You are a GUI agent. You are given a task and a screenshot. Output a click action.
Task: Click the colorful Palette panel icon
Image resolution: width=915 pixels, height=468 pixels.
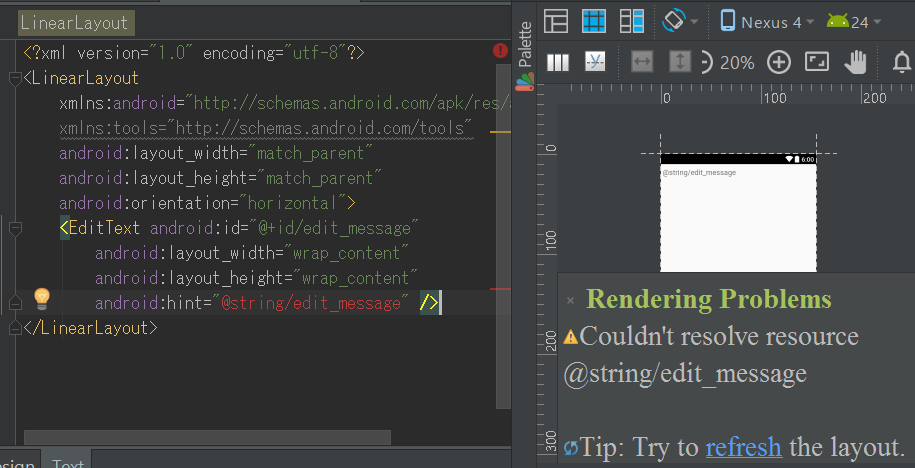tap(524, 82)
